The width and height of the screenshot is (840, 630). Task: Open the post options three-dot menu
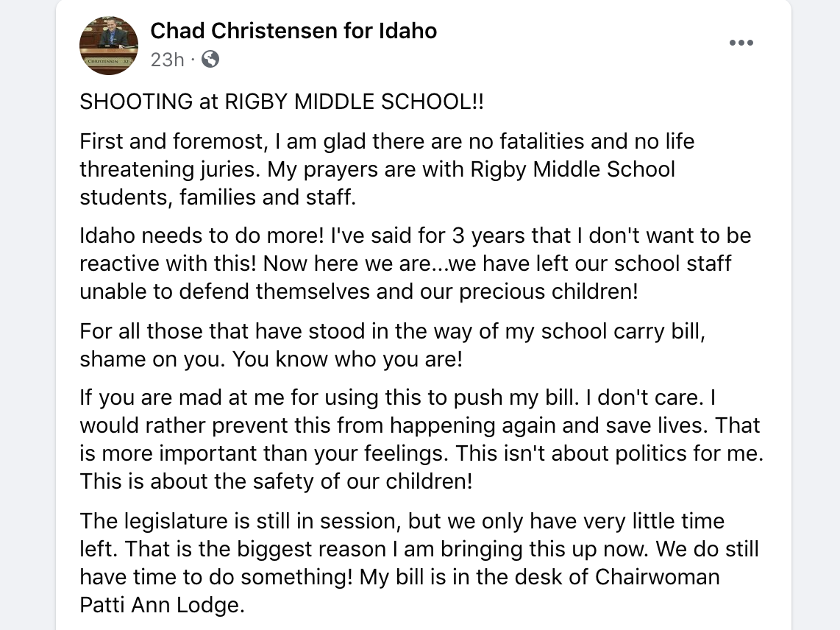741,43
